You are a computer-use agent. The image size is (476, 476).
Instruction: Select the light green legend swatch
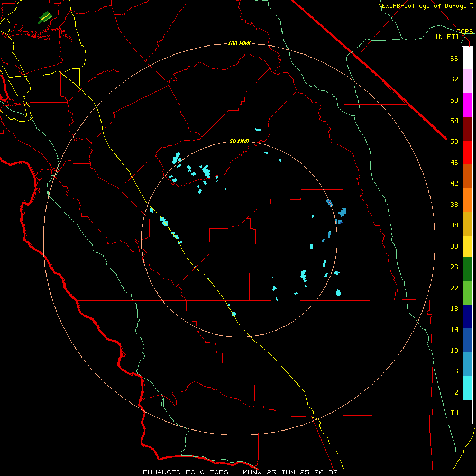467,293
